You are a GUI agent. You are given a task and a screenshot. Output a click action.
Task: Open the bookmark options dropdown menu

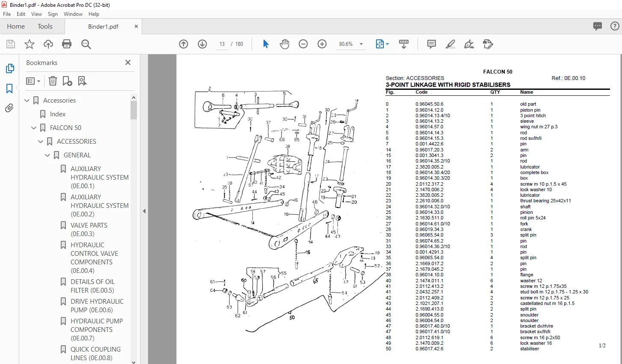[x=33, y=81]
